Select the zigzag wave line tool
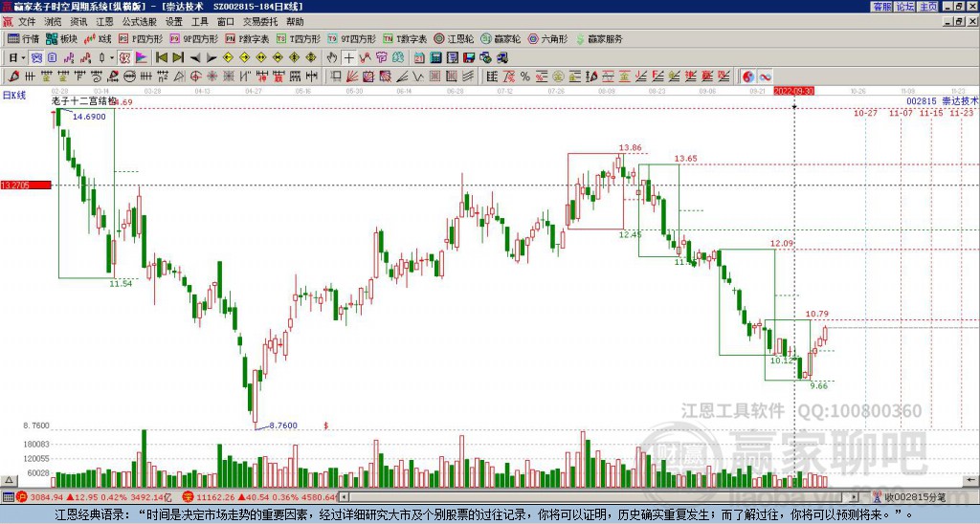This screenshot has width=980, height=524. (419, 76)
